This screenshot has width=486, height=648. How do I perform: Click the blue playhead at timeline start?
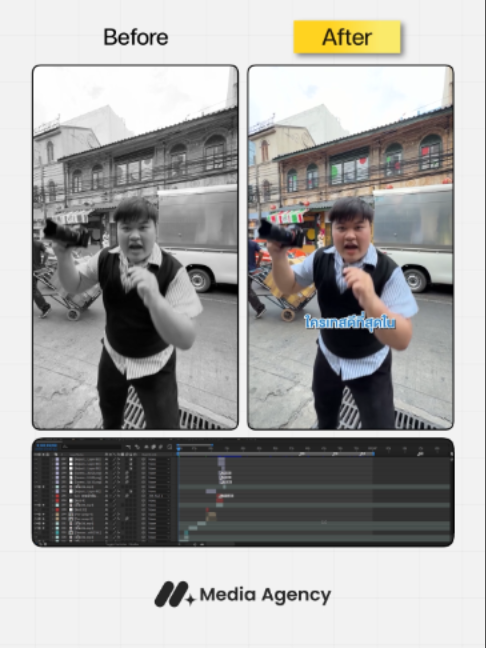coord(179,448)
